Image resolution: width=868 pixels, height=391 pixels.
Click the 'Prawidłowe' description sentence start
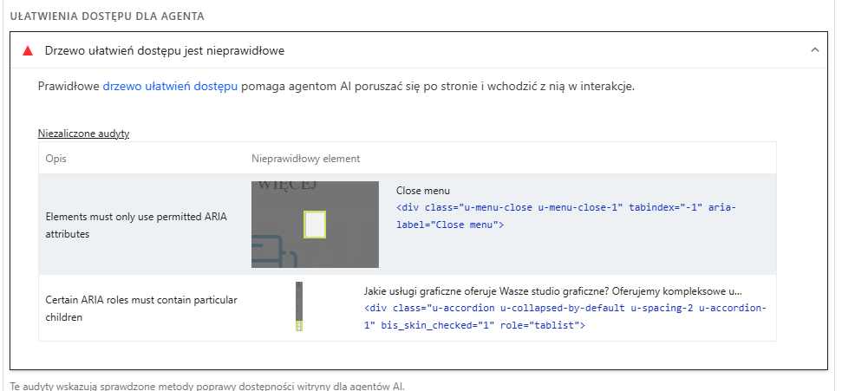point(69,87)
